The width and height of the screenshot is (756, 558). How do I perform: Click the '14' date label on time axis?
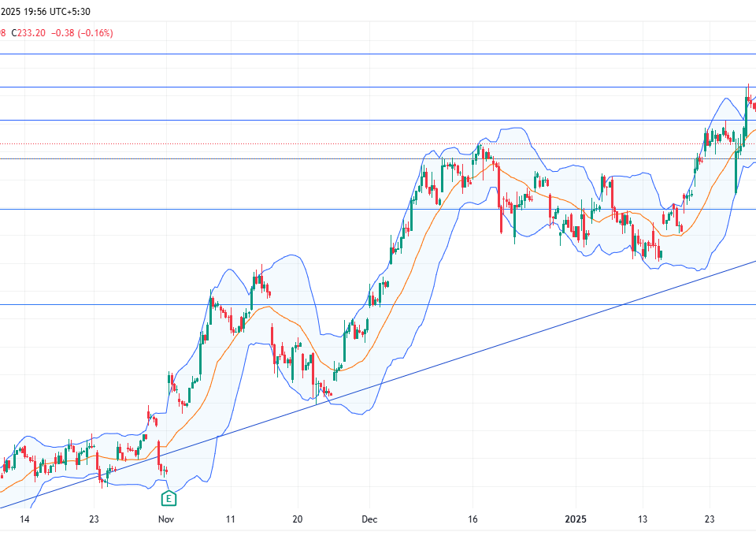tap(24, 519)
